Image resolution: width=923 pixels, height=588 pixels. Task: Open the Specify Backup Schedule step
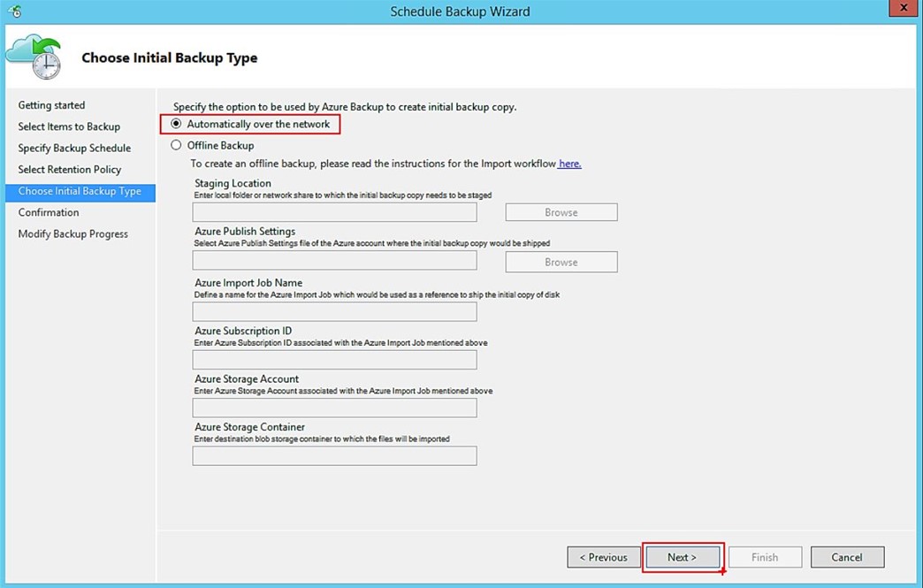(74, 148)
